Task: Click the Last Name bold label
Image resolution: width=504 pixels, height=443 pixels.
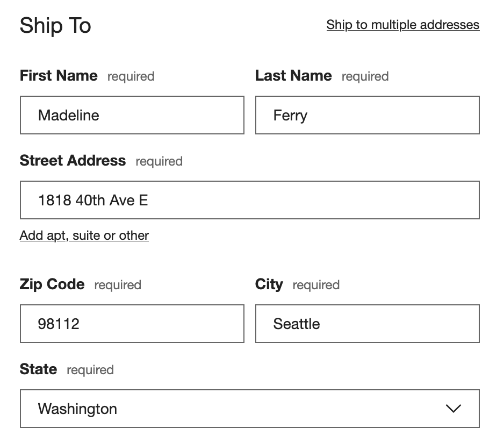Action: 293,76
